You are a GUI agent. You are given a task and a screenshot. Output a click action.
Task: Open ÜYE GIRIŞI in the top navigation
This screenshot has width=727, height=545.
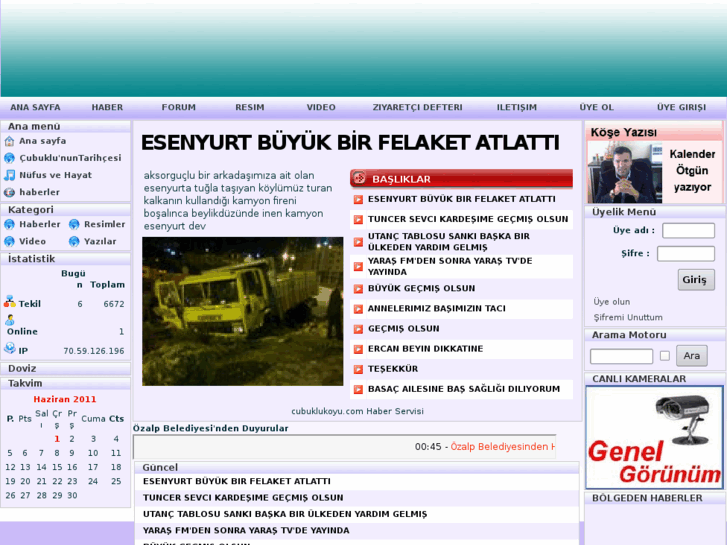coord(681,107)
